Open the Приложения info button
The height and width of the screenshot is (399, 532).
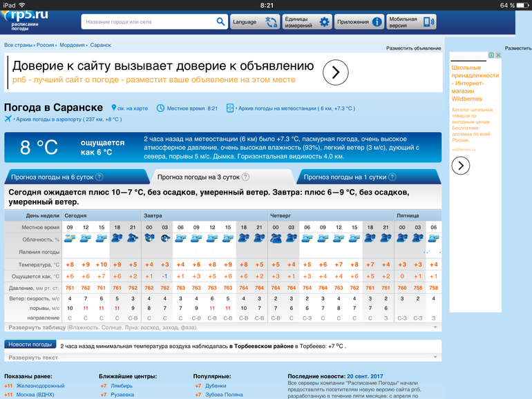[x=377, y=22]
